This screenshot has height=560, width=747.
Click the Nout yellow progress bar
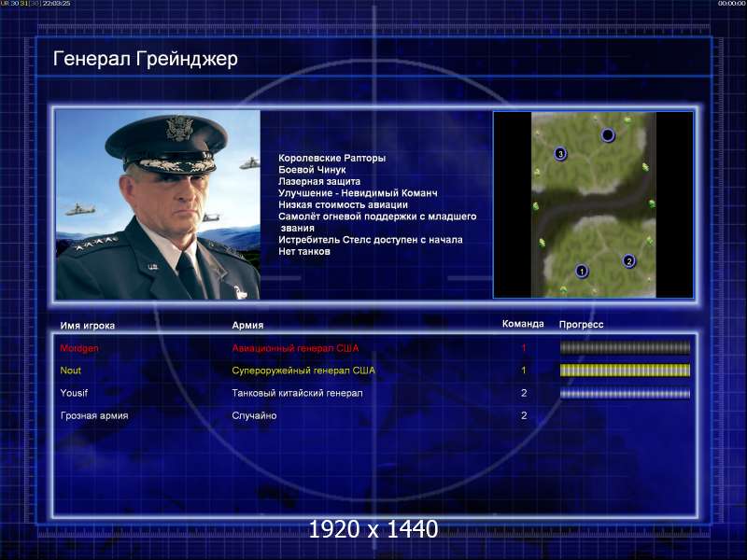[x=625, y=371]
